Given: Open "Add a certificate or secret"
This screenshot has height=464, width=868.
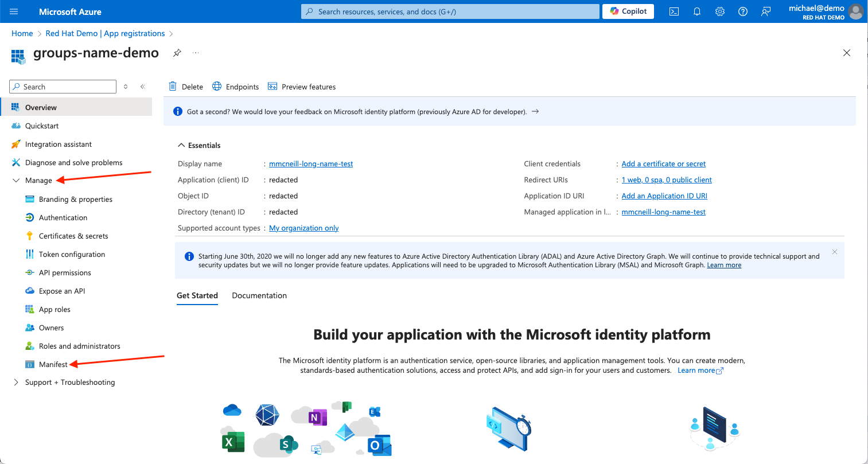Looking at the screenshot, I should [x=663, y=163].
